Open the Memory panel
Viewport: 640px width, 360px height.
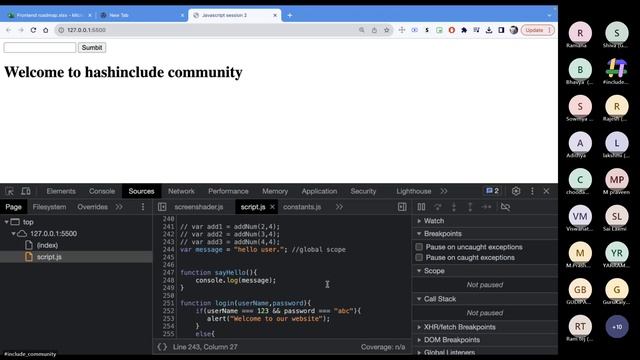pos(275,191)
